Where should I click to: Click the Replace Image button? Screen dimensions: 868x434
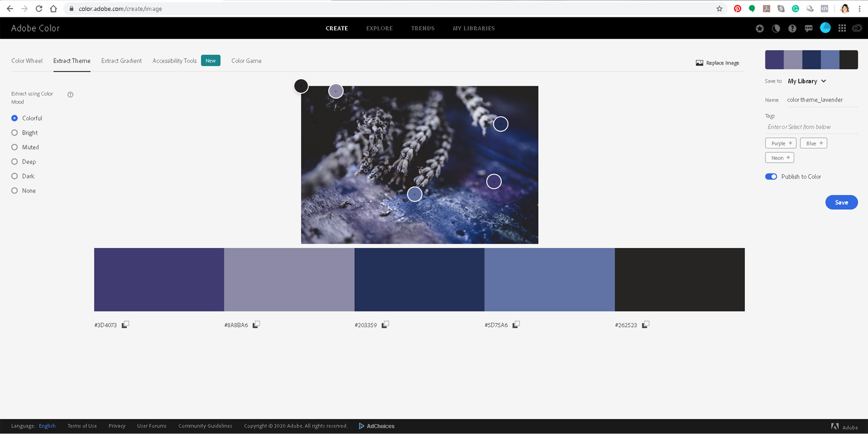click(717, 63)
